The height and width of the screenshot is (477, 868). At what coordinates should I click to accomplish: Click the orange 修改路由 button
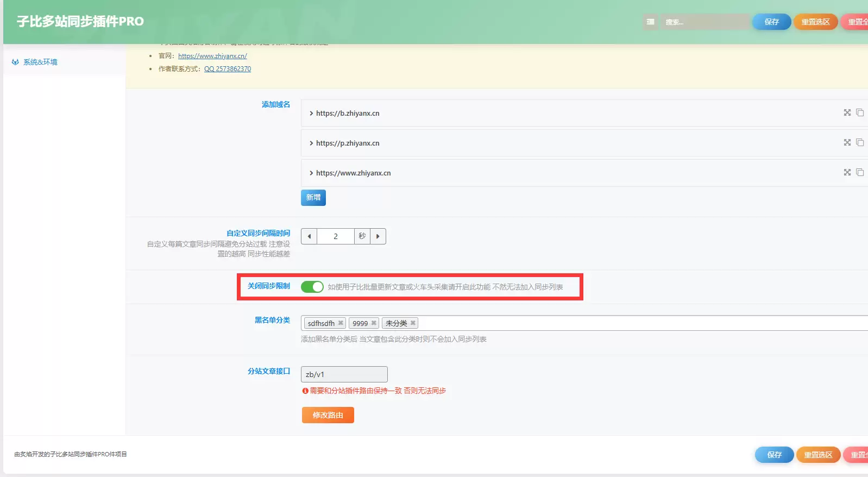coord(328,415)
